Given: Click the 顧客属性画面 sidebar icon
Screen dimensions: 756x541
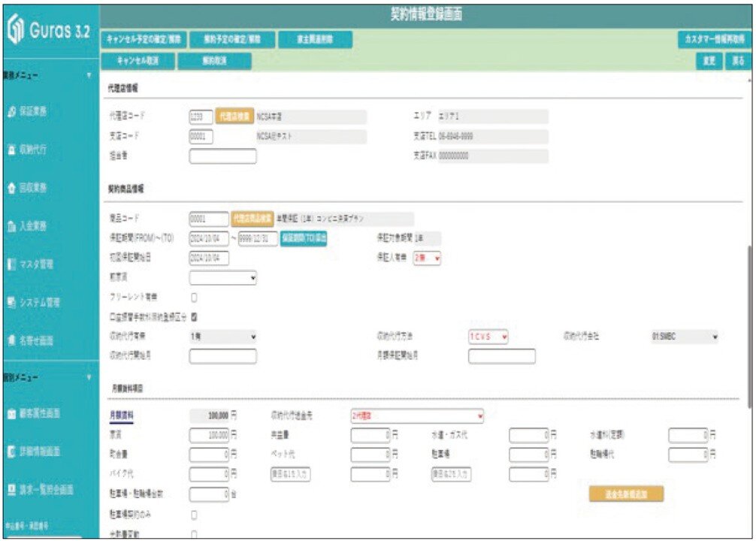Looking at the screenshot, I should [11, 414].
